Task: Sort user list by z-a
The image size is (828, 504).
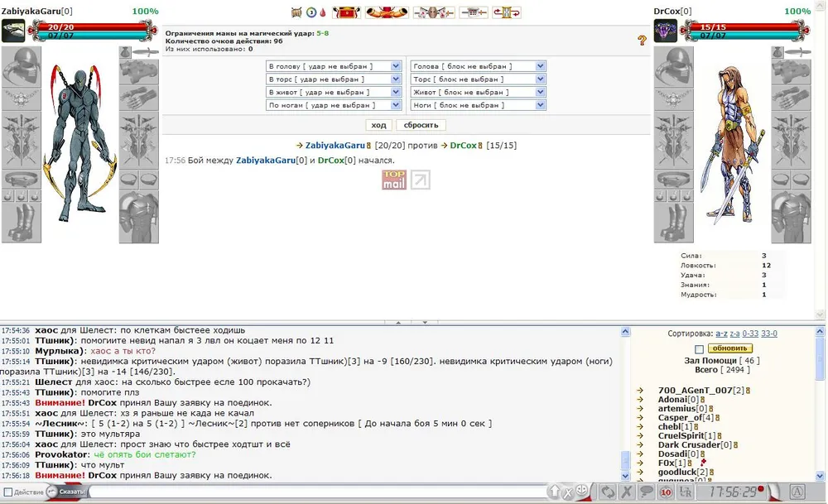Action: (734, 334)
